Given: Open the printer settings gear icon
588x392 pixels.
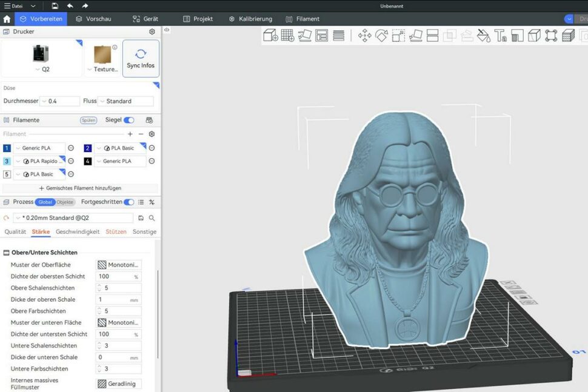Looking at the screenshot, I should [152, 32].
